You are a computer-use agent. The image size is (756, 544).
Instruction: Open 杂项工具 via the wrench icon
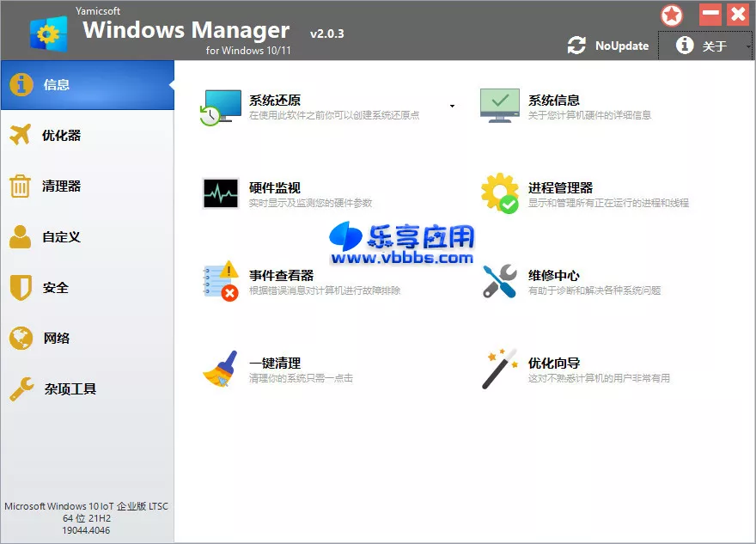click(19, 388)
